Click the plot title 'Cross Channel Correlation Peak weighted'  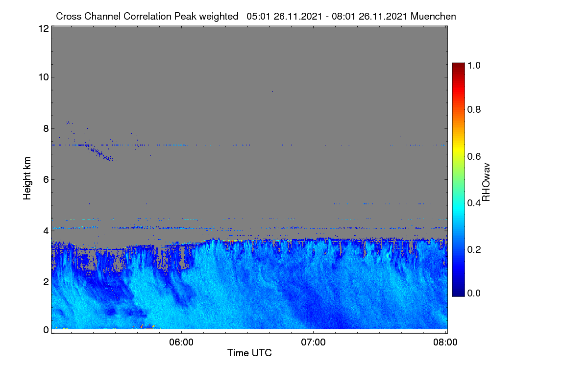(147, 16)
